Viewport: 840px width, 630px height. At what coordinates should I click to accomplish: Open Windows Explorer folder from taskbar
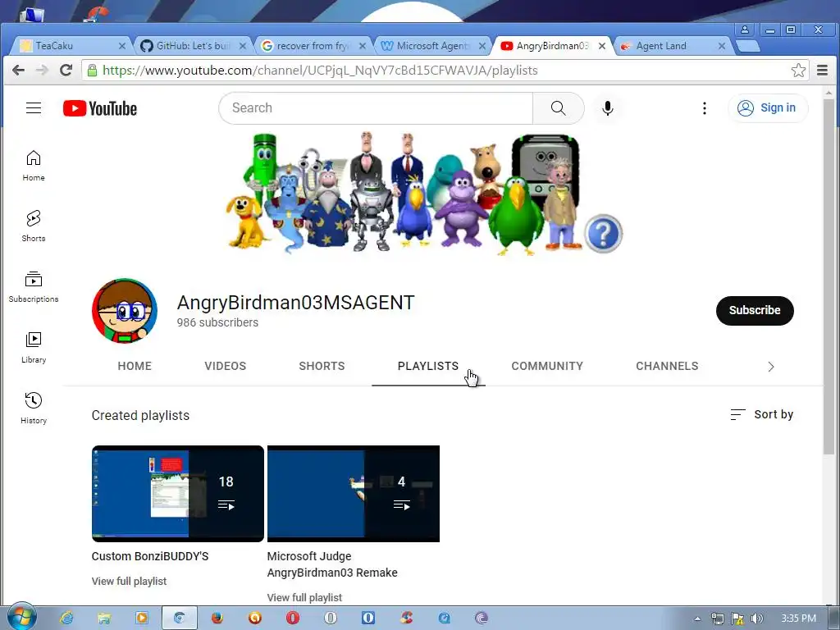103,619
